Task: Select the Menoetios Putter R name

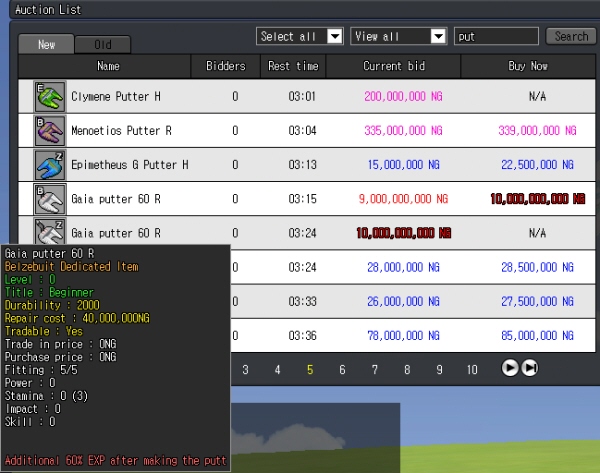Action: pos(121,130)
